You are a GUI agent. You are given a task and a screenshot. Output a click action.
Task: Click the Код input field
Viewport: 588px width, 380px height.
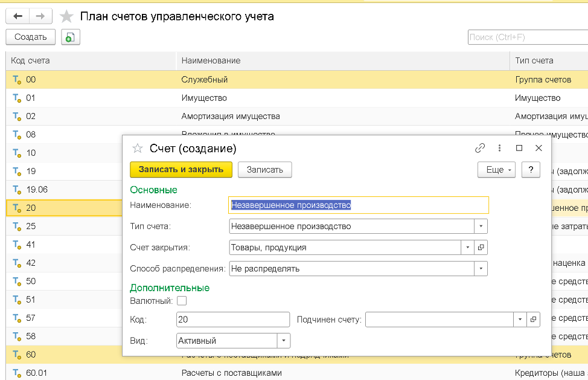coord(233,320)
